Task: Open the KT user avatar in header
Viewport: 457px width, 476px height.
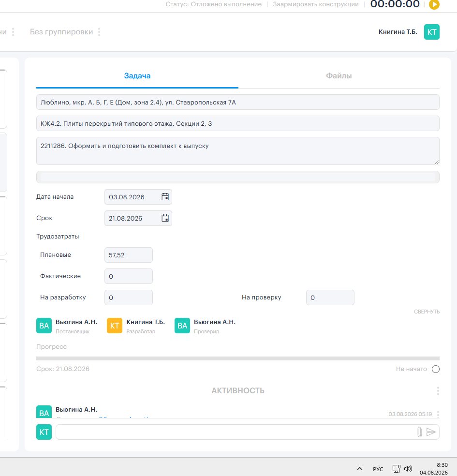Action: (x=431, y=32)
